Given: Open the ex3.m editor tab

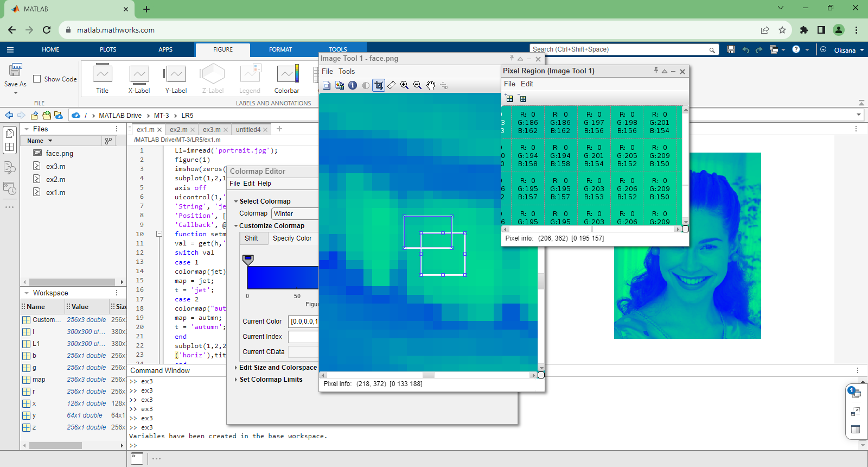Looking at the screenshot, I should [211, 130].
